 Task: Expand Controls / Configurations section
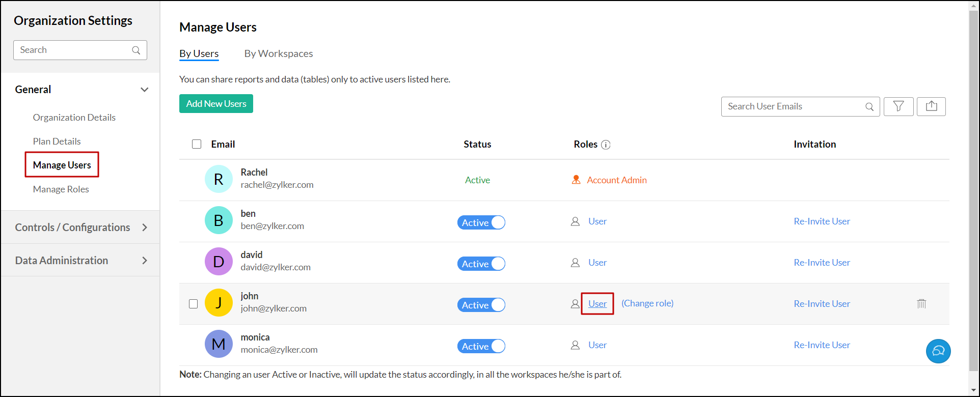[145, 228]
